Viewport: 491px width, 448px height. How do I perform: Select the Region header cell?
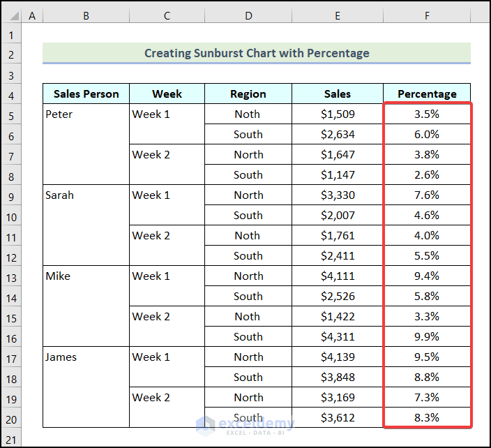248,94
